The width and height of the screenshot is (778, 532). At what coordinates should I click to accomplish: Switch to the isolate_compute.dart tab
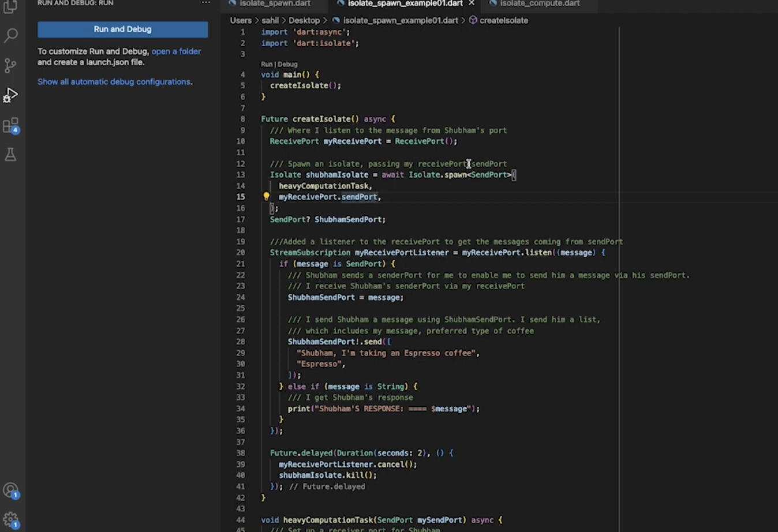(534, 3)
